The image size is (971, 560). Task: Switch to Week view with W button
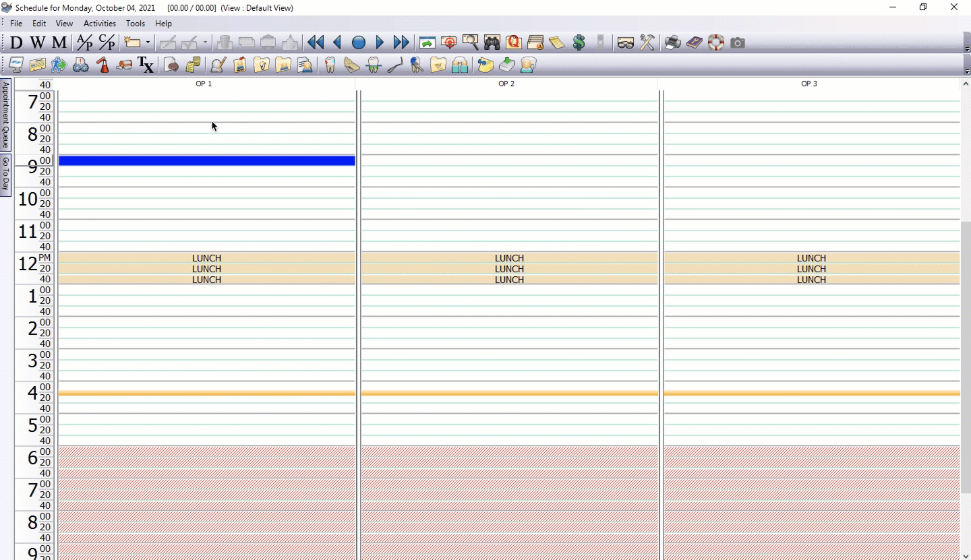[x=38, y=43]
